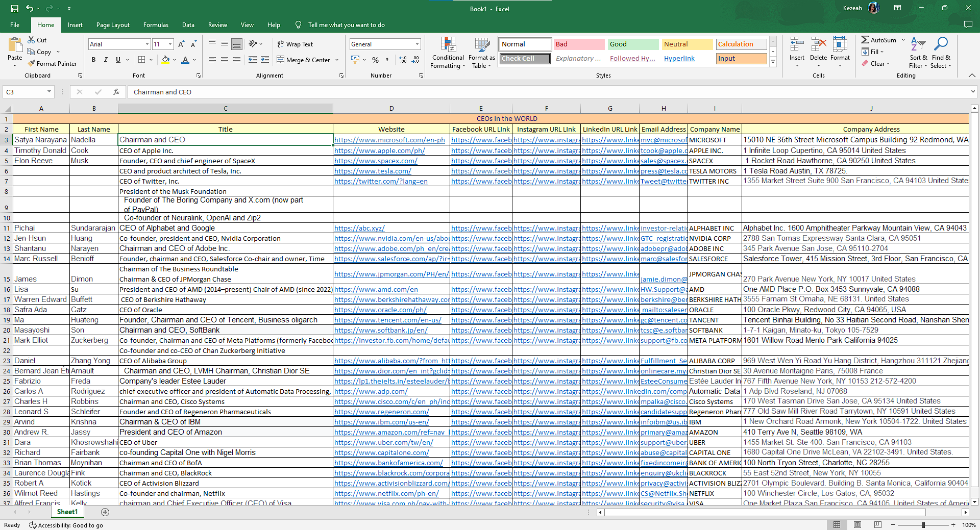Toggle Merge & Center
Screen dimensions: 980x530
click(x=304, y=60)
